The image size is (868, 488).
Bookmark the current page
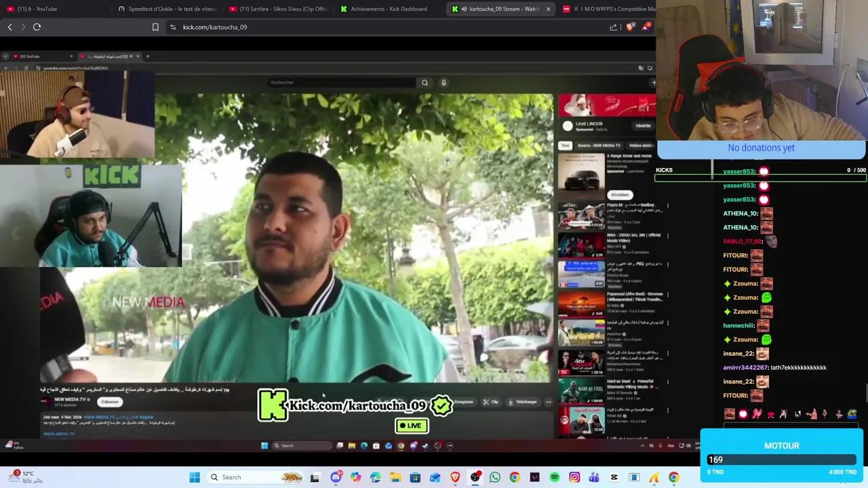[x=155, y=27]
